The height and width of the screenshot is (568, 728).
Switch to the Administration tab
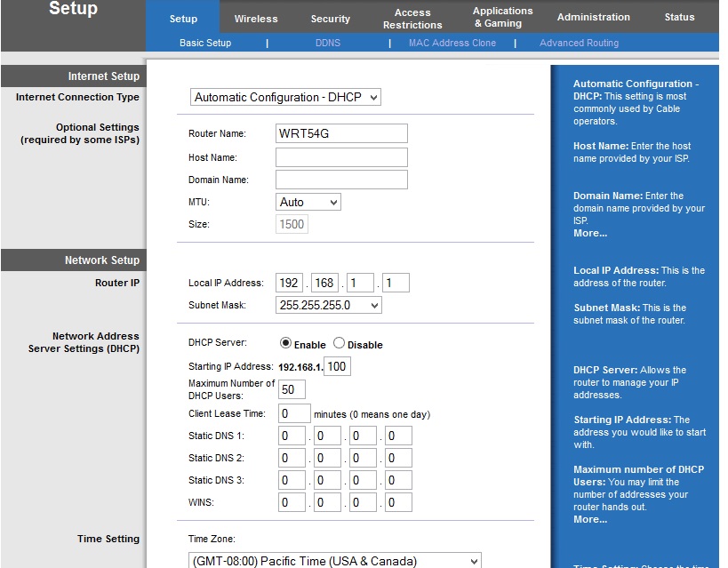pos(594,17)
